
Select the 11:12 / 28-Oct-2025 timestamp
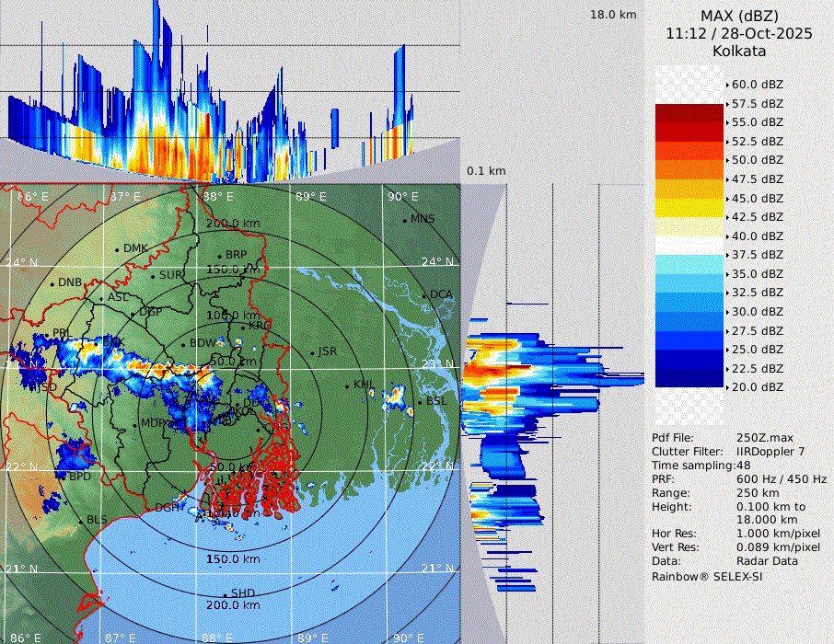click(739, 33)
